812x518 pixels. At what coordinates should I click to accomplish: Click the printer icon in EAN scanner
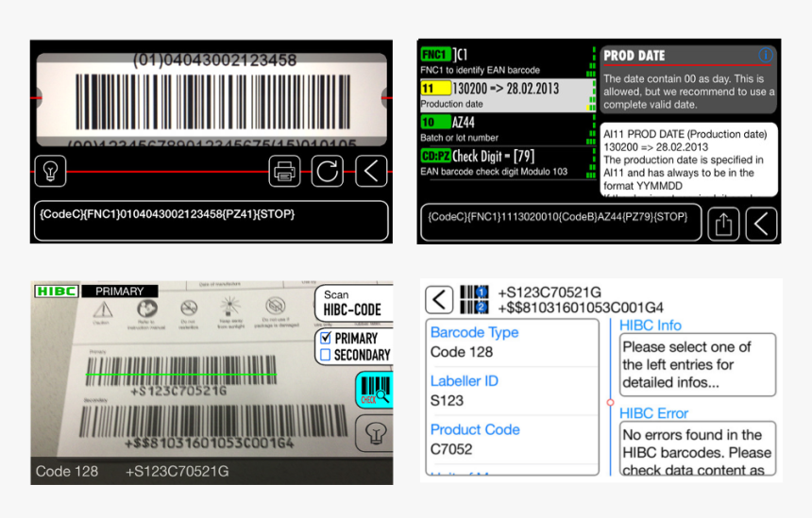click(284, 171)
